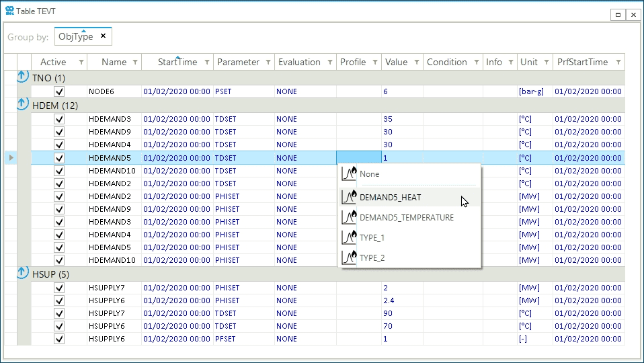Toggle Active checkbox for HDEMAND5 TDSET row
Image resolution: width=644 pixels, height=363 pixels.
tap(59, 158)
